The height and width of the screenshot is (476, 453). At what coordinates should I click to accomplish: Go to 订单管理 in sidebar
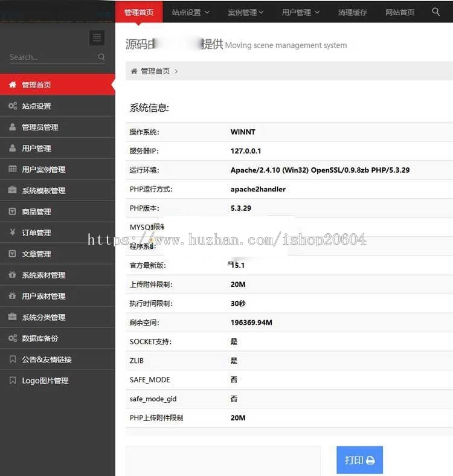(x=57, y=233)
